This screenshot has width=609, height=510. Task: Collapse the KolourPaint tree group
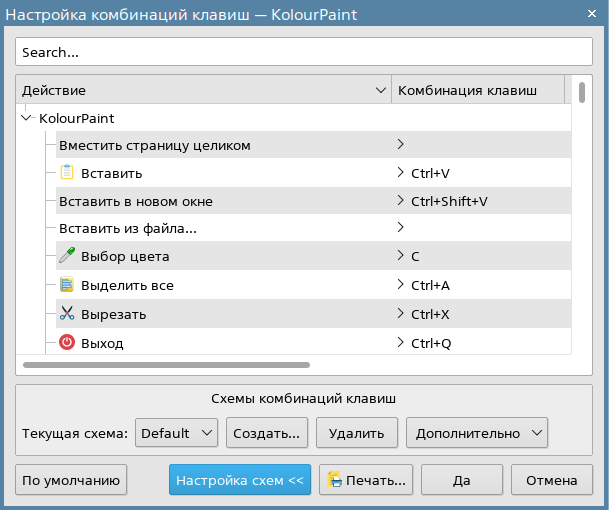pyautogui.click(x=27, y=118)
